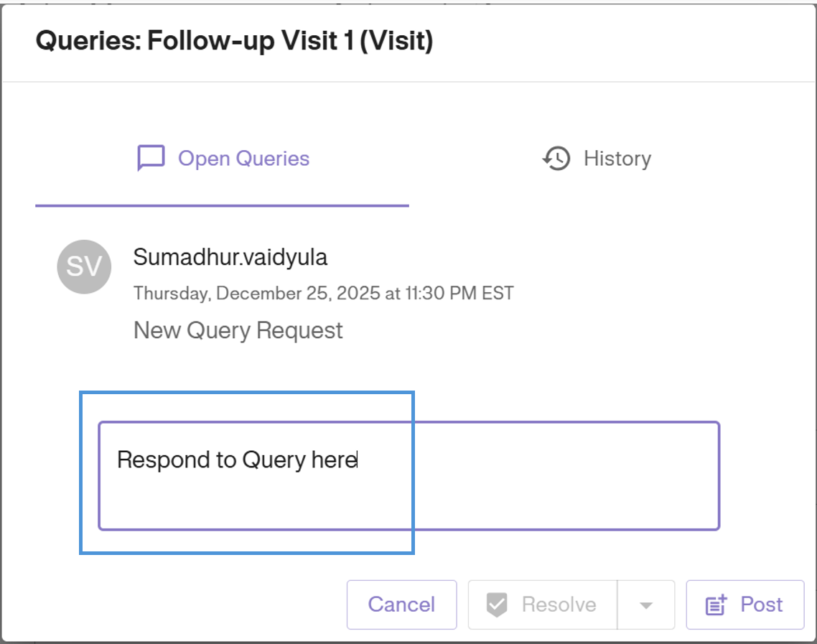Select the Sumadhur.vaidyula username
Image resolution: width=817 pixels, height=644 pixels.
230,258
